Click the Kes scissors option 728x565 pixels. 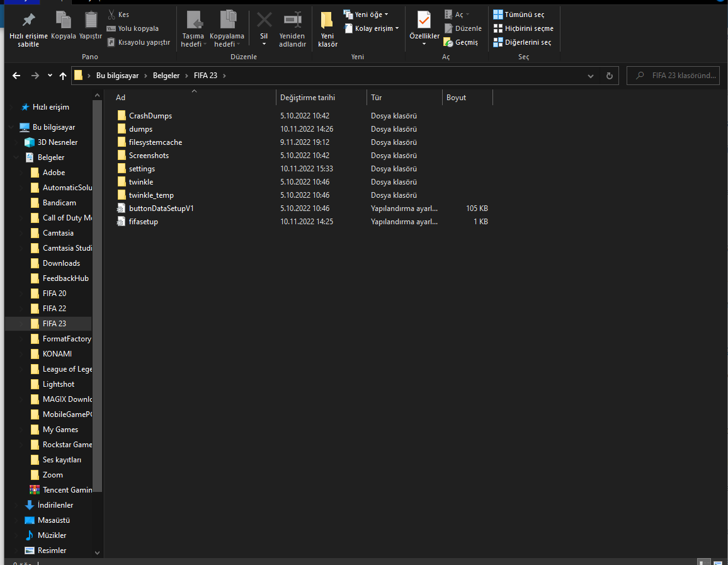(118, 14)
